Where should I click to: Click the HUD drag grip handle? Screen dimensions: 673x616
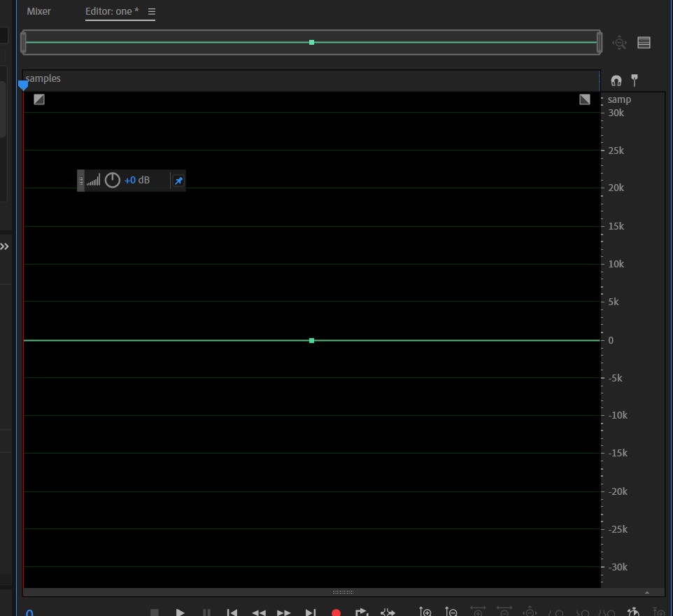(80, 181)
